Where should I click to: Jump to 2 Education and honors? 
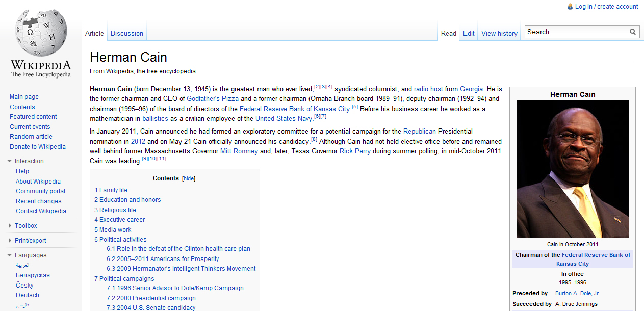pos(127,200)
